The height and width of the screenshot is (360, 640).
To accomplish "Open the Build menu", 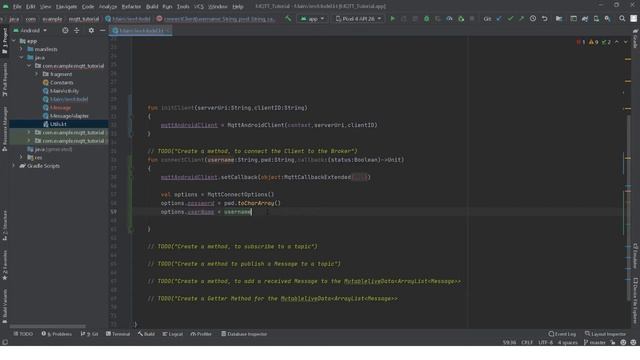I will click(152, 7).
